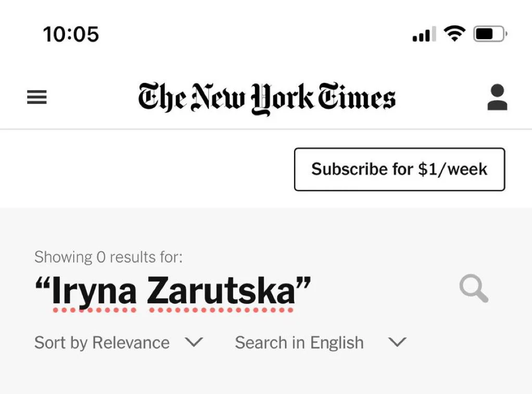This screenshot has height=394, width=532.
Task: Click the Showing 0 results for text
Action: pos(108,257)
